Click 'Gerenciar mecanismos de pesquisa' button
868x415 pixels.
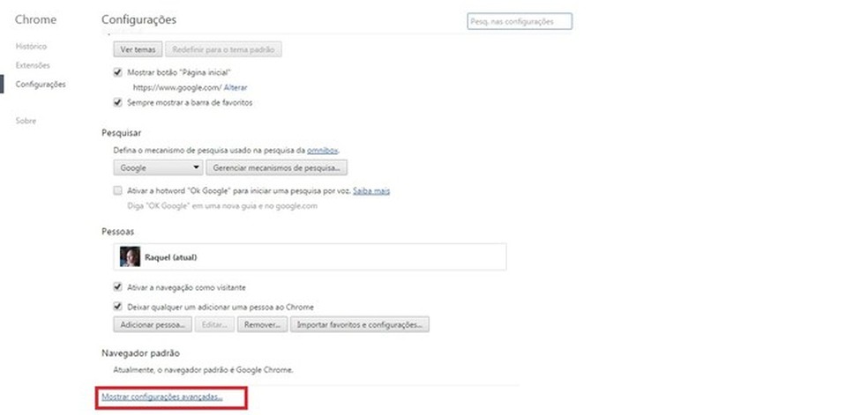pyautogui.click(x=277, y=167)
